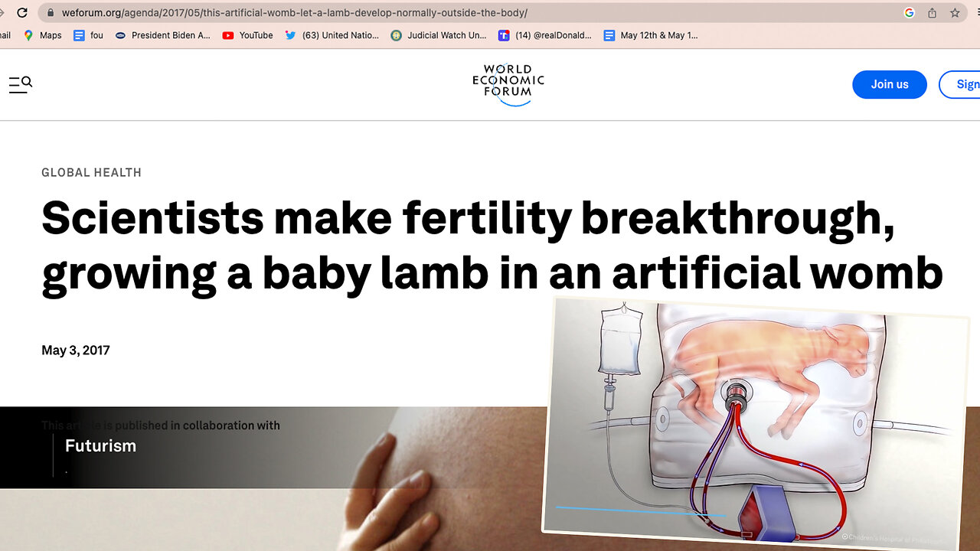Reload the page with the refresh icon
This screenshot has width=980, height=551.
[22, 12]
